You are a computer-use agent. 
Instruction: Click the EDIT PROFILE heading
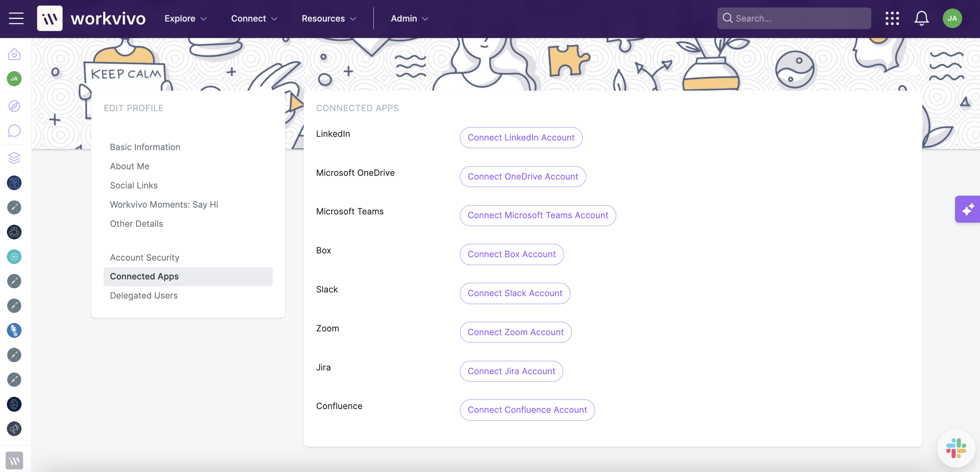(x=134, y=108)
